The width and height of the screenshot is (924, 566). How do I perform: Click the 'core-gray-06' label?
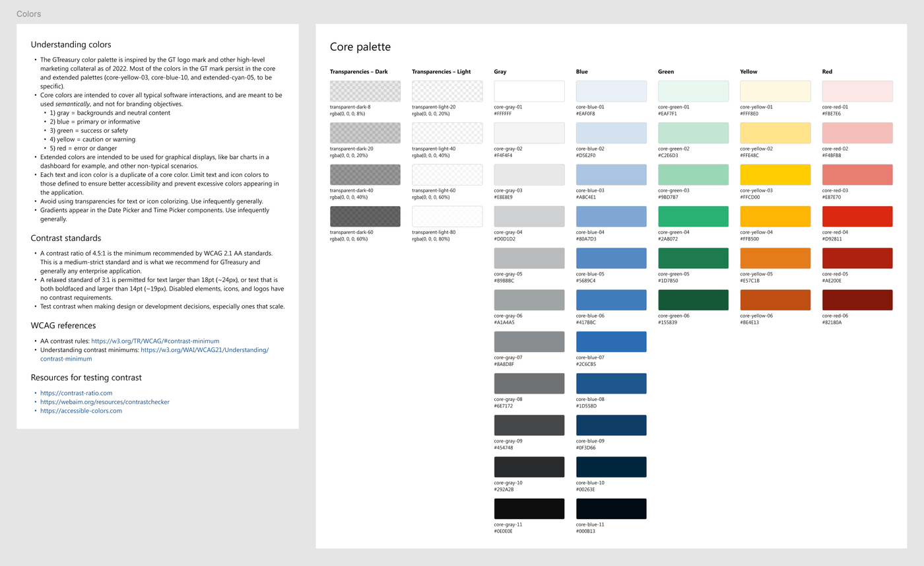coord(508,316)
